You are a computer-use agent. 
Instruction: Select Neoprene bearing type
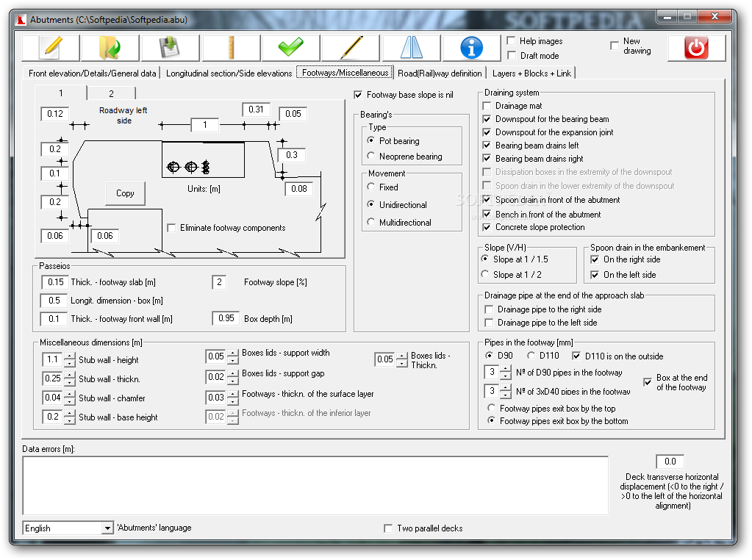(370, 156)
